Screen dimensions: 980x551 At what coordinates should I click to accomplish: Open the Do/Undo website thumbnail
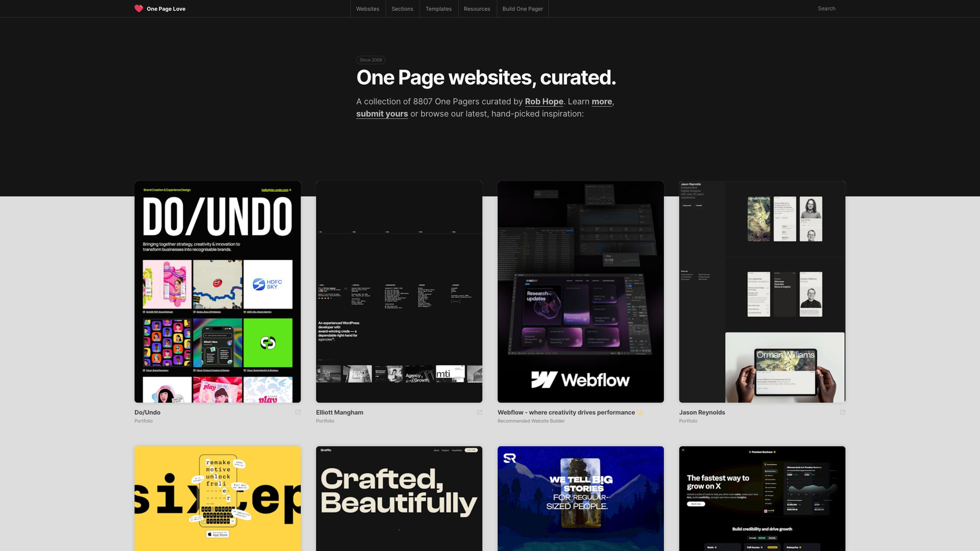(217, 292)
